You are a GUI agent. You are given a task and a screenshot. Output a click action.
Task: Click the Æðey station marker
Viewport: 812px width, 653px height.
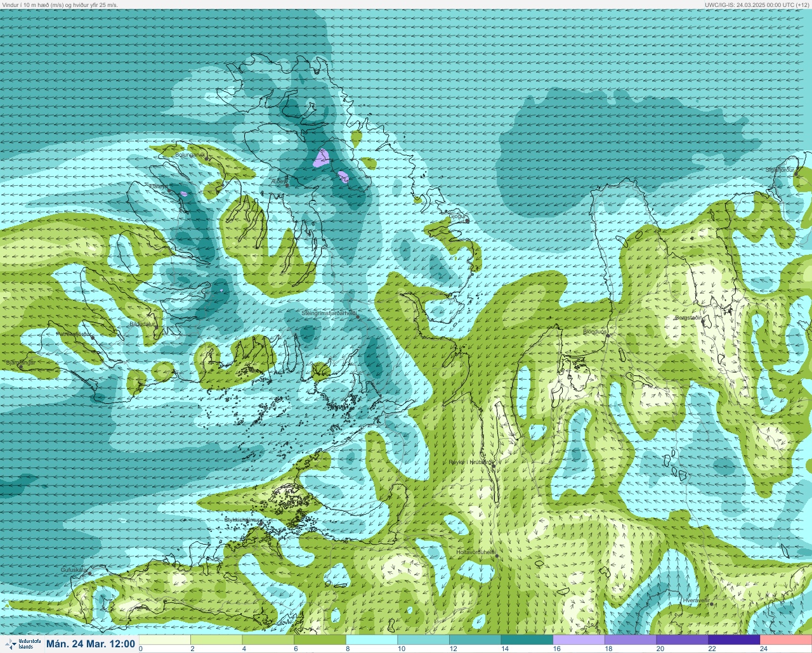pos(287,184)
